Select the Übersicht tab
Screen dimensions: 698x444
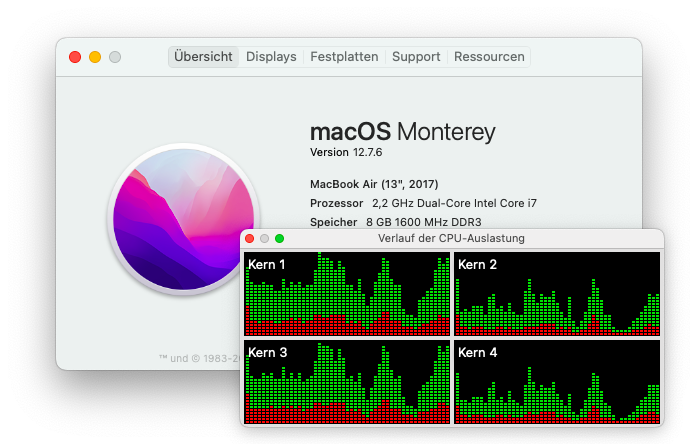[x=203, y=57]
